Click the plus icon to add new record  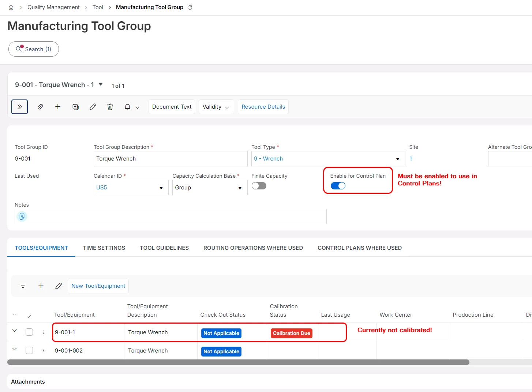click(58, 107)
